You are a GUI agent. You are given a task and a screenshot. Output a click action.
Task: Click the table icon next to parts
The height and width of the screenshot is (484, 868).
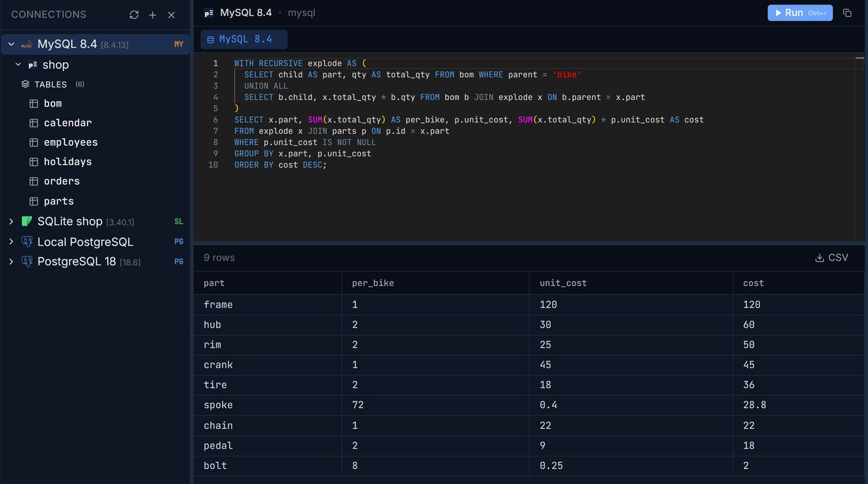[x=34, y=201]
